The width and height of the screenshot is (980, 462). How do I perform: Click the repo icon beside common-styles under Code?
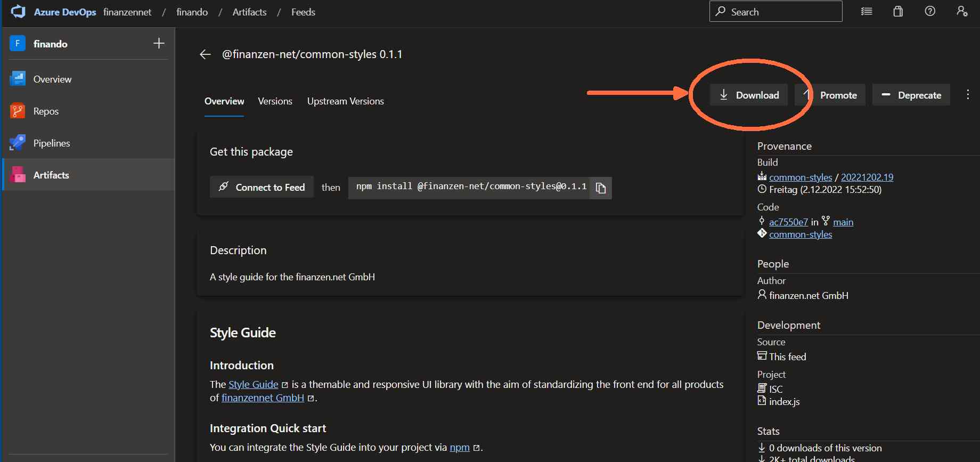[762, 233]
